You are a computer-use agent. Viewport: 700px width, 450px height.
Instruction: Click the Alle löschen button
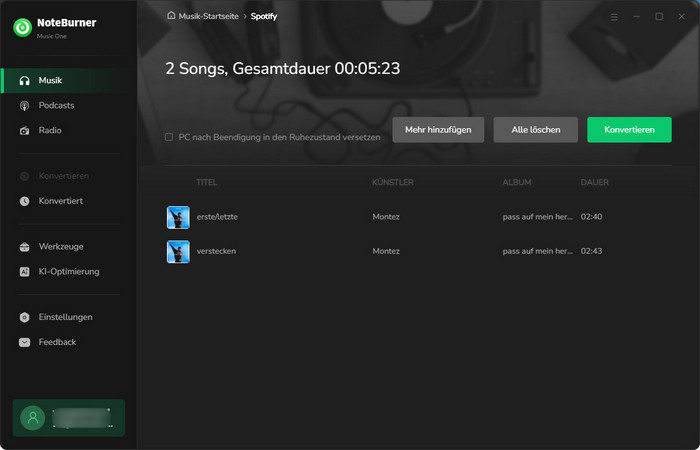coord(536,130)
